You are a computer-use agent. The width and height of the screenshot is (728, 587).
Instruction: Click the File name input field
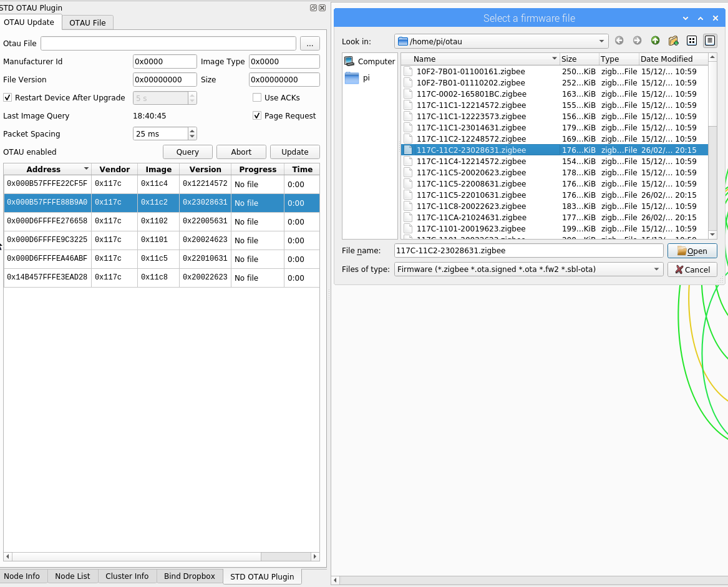(529, 250)
